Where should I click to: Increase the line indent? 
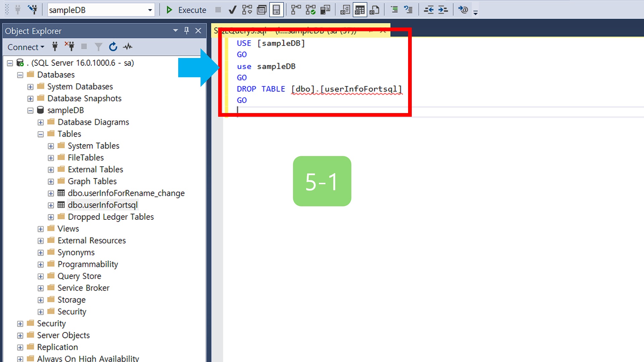(x=443, y=10)
